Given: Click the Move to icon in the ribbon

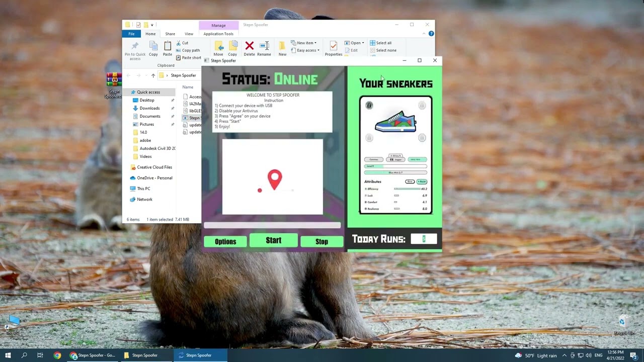Looking at the screenshot, I should click(218, 46).
